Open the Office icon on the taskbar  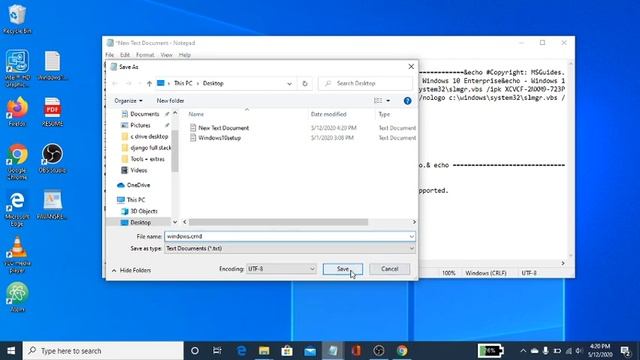coord(356,351)
